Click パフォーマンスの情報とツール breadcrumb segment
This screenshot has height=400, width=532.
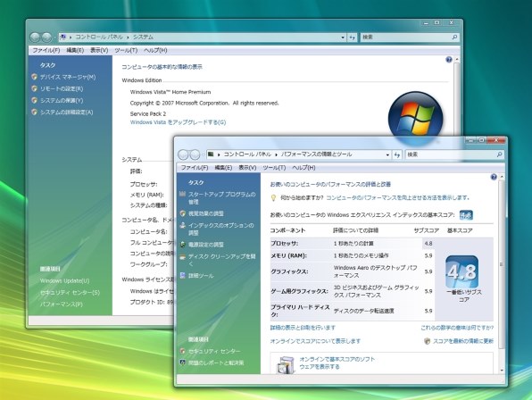coord(316,154)
